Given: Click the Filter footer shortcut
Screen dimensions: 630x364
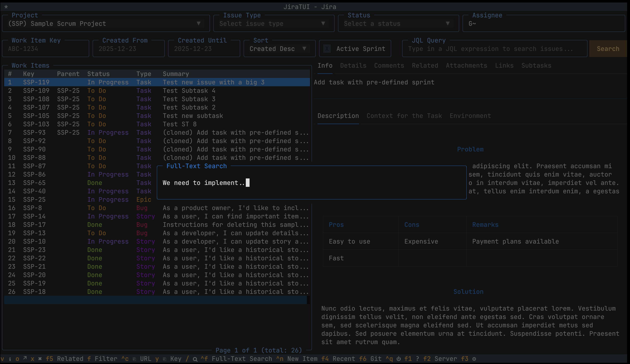Looking at the screenshot, I should (102, 359).
